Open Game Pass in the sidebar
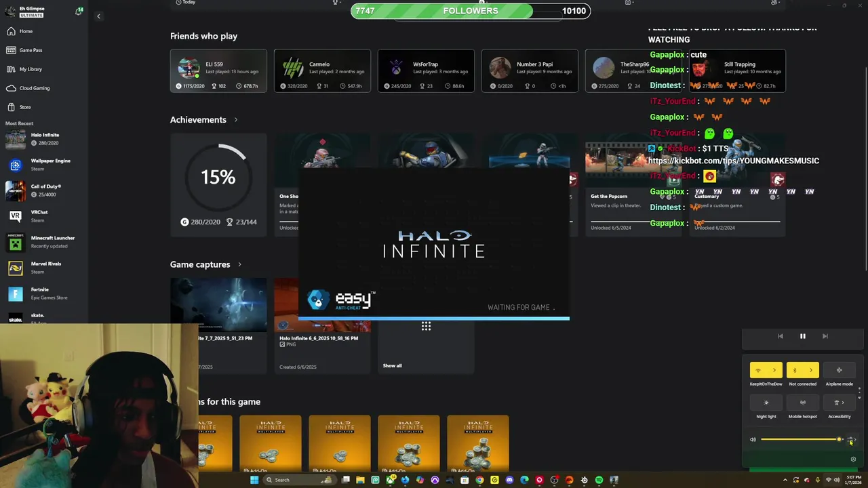This screenshot has height=488, width=868. (x=44, y=50)
